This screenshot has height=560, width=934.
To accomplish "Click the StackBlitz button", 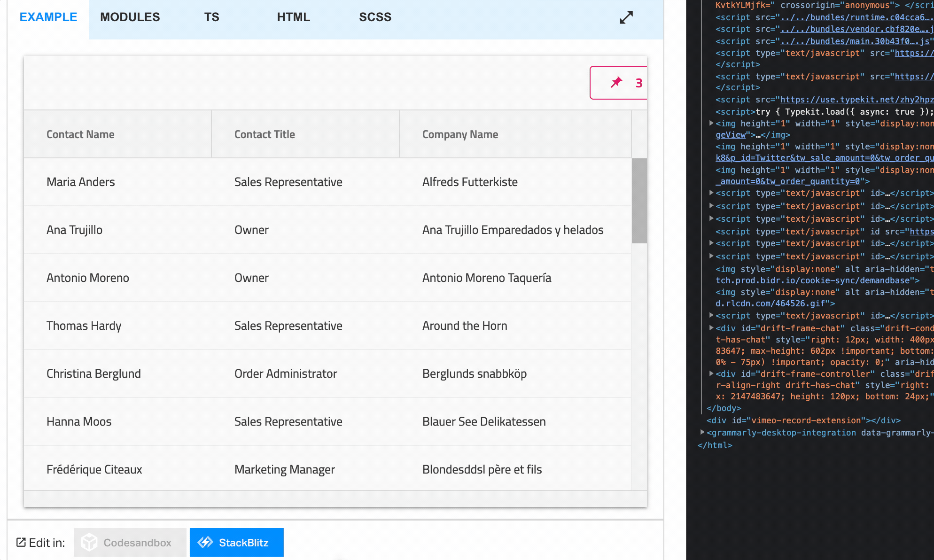I will pyautogui.click(x=236, y=542).
